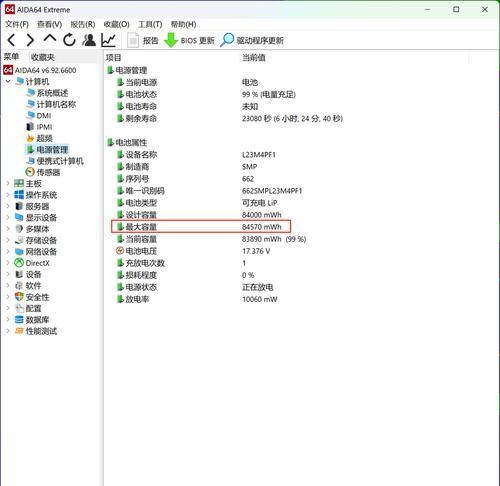Image resolution: width=500 pixels, height=486 pixels.
Task: Click the 存储设备 storage icon
Action: coord(19,240)
